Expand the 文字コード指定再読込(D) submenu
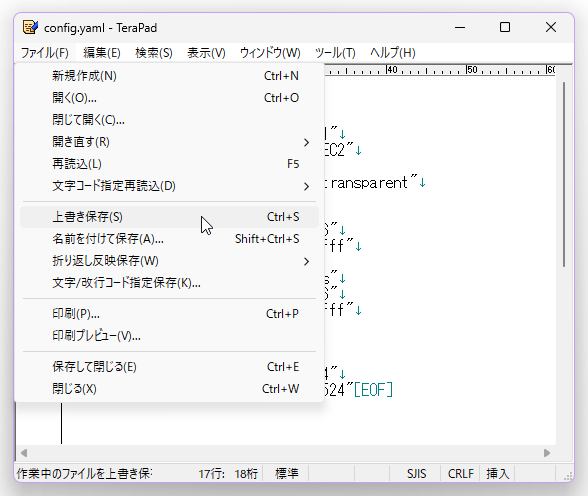588x496 pixels. pos(170,186)
